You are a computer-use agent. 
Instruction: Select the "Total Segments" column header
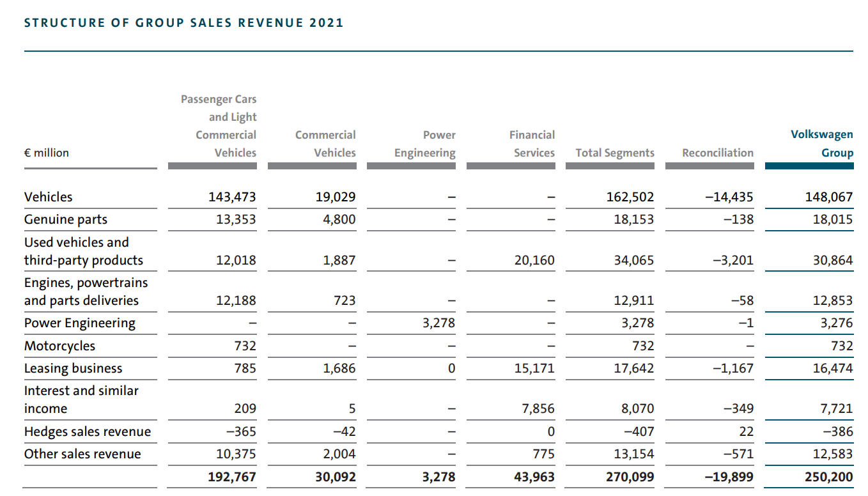[x=615, y=153]
